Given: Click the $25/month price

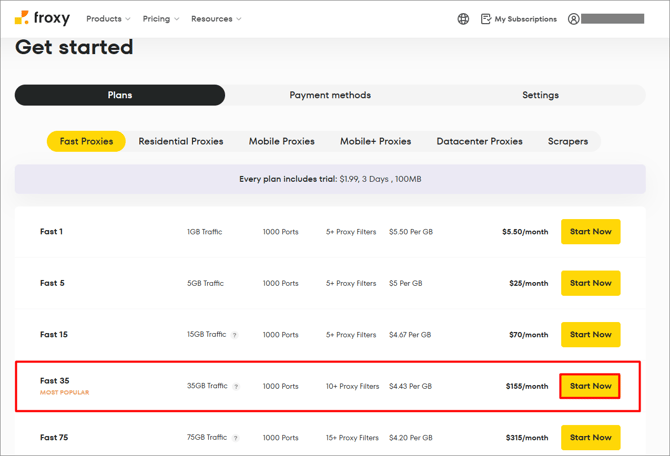Looking at the screenshot, I should click(x=529, y=283).
